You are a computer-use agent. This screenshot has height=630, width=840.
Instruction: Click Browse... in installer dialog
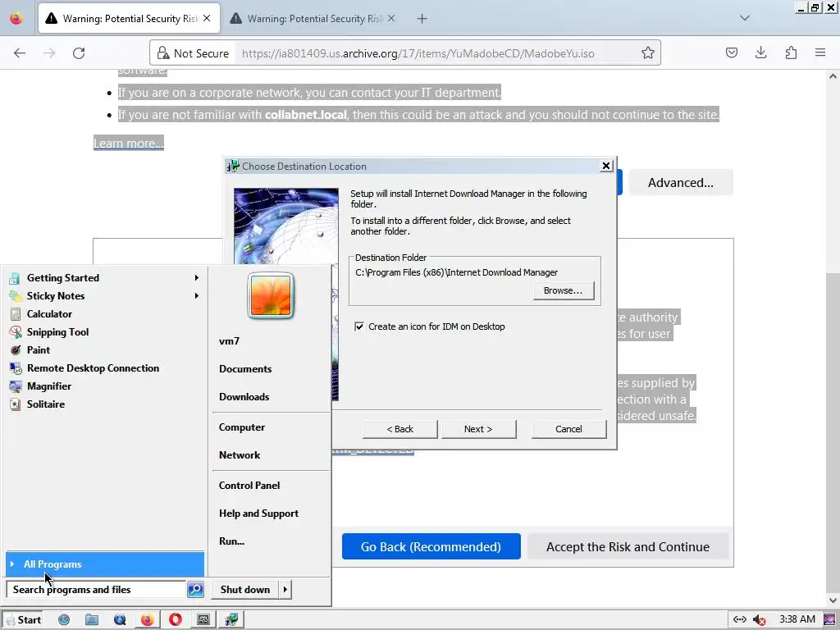(563, 290)
